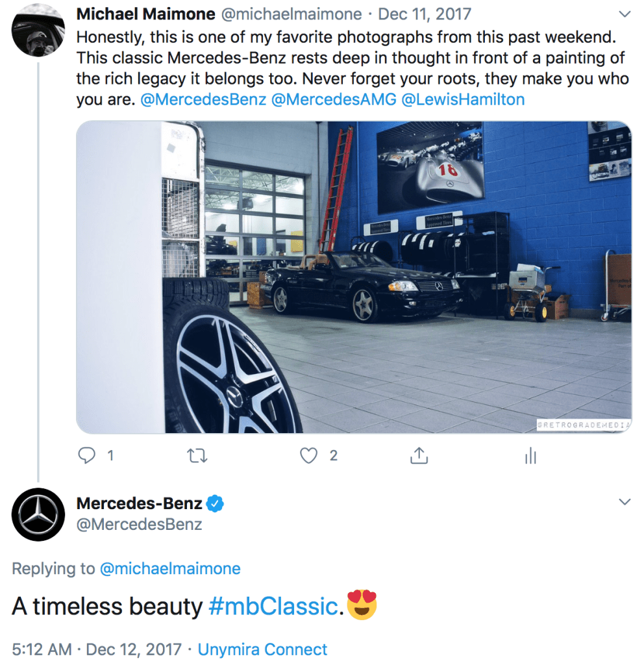Image resolution: width=644 pixels, height=665 pixels.
Task: Click the Mercedes-Benz account name
Action: pos(139,503)
